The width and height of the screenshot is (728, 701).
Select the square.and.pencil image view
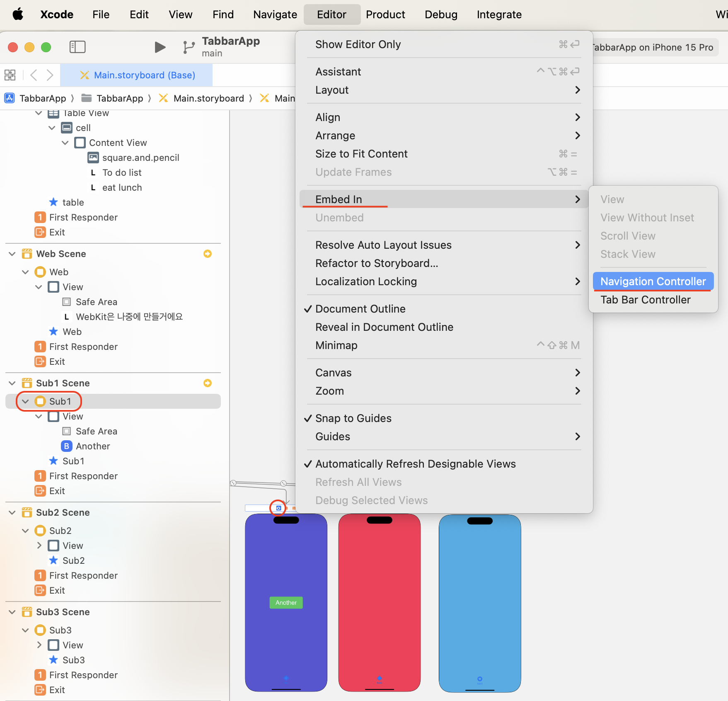[x=133, y=158]
